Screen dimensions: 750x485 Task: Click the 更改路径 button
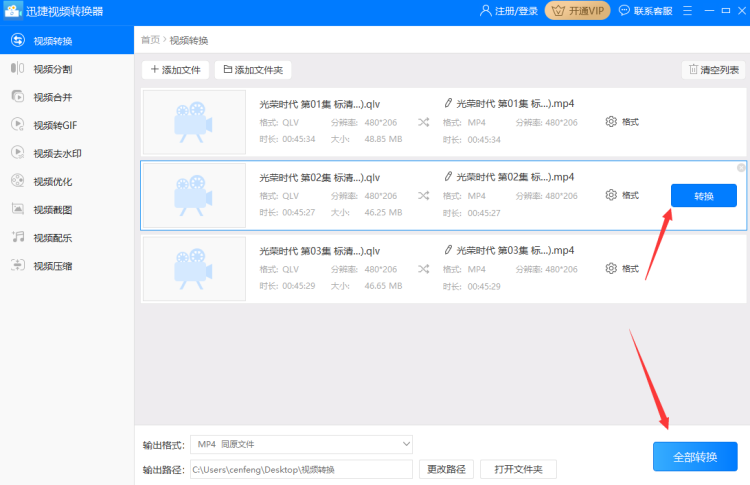click(x=446, y=470)
